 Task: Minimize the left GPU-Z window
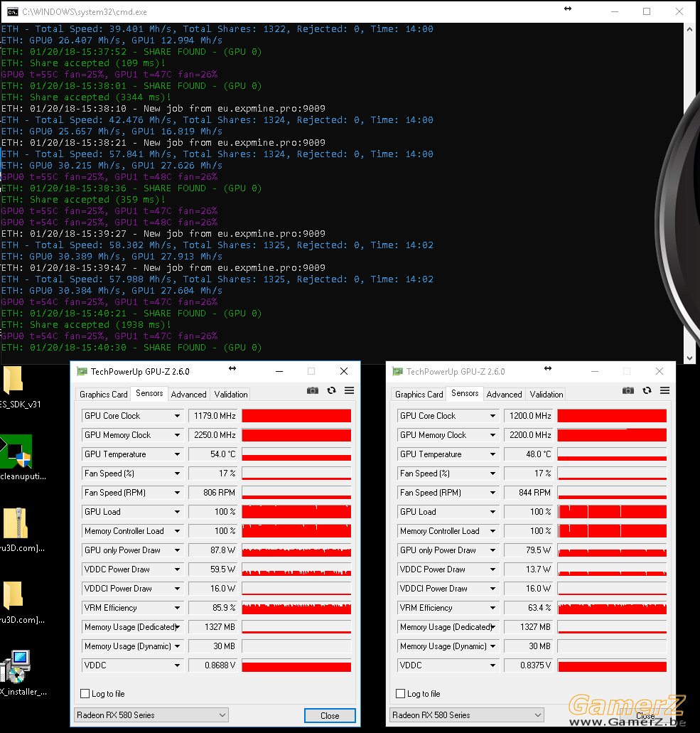click(x=279, y=372)
